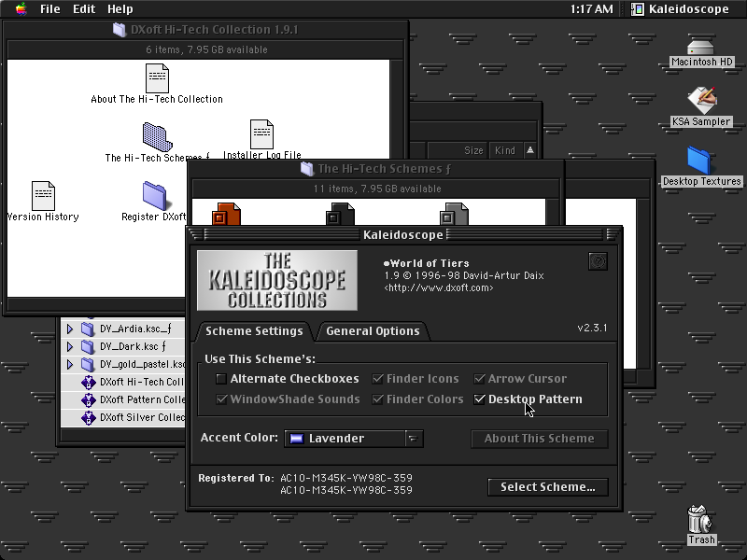Click the Trash icon on the desktop
Screen dimensions: 747x560
pos(699,519)
